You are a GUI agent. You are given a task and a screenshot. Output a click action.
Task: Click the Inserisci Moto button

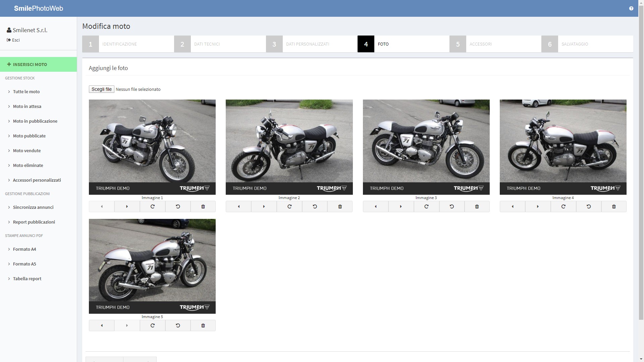pyautogui.click(x=38, y=64)
